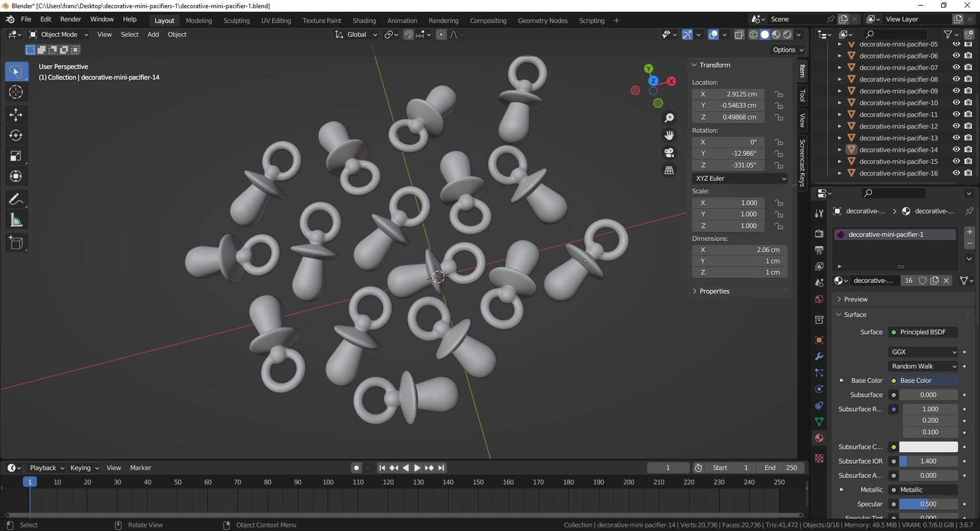Click the zoom magnifier viewport icon
Image resolution: width=980 pixels, height=531 pixels.
click(669, 118)
